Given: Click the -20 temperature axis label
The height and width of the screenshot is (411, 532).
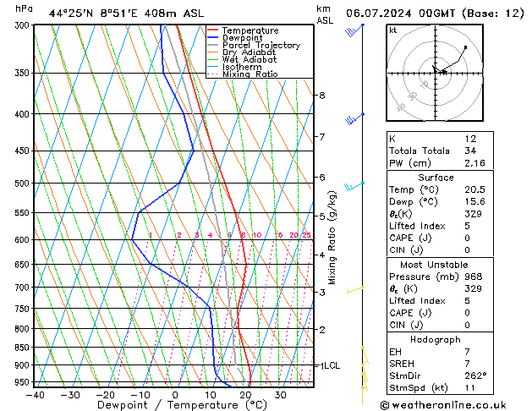Looking at the screenshot, I should pos(105,396).
